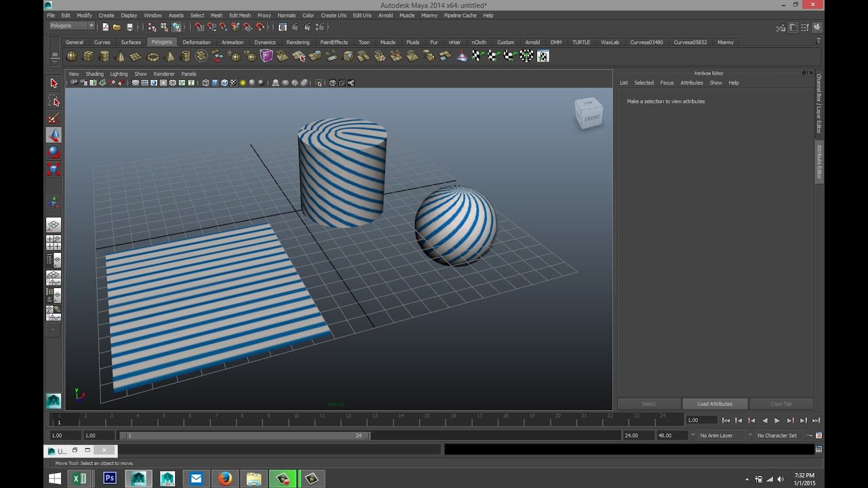868x488 pixels.
Task: Click the Load Attributes button
Action: coord(715,404)
